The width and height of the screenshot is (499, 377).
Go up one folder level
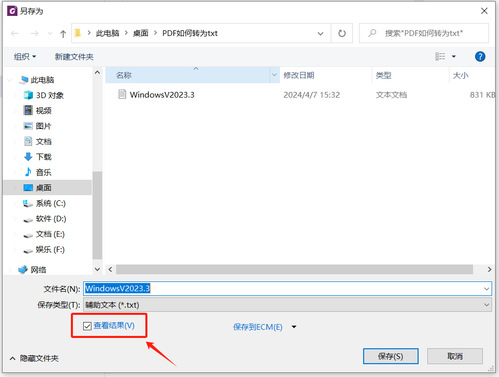point(63,33)
